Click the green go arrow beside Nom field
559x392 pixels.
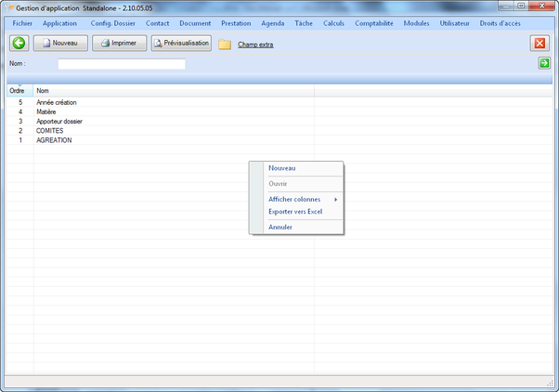point(544,63)
